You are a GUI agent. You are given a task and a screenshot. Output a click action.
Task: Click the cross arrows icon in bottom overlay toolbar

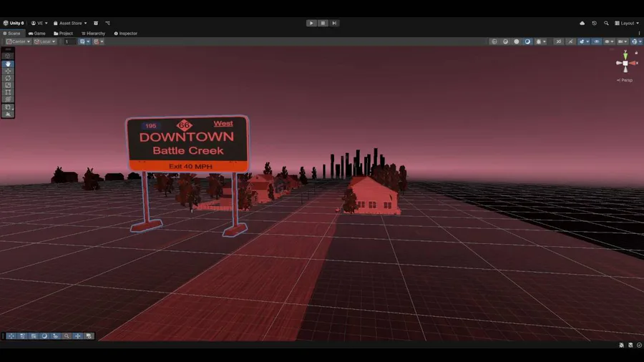click(77, 336)
